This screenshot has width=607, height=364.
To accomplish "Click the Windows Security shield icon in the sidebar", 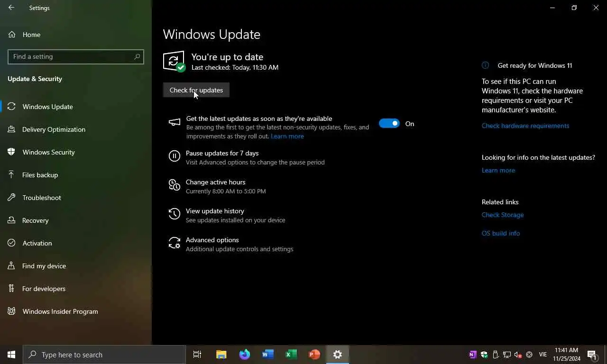I will tap(11, 152).
